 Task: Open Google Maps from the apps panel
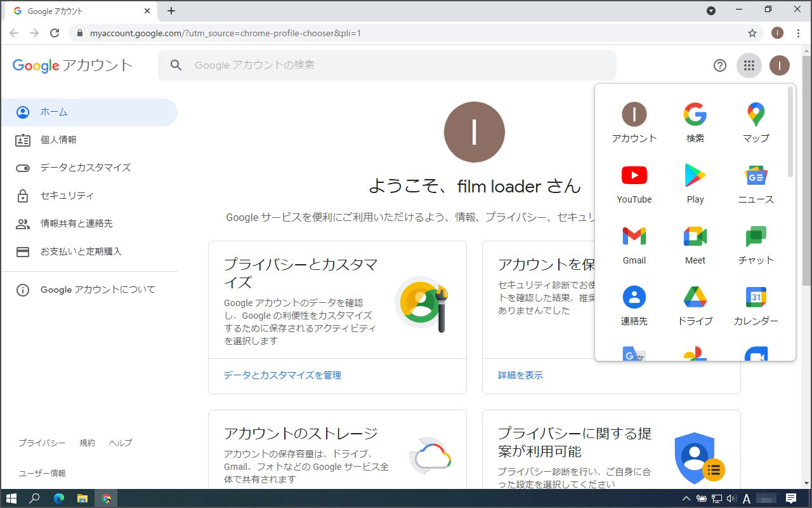coord(756,123)
